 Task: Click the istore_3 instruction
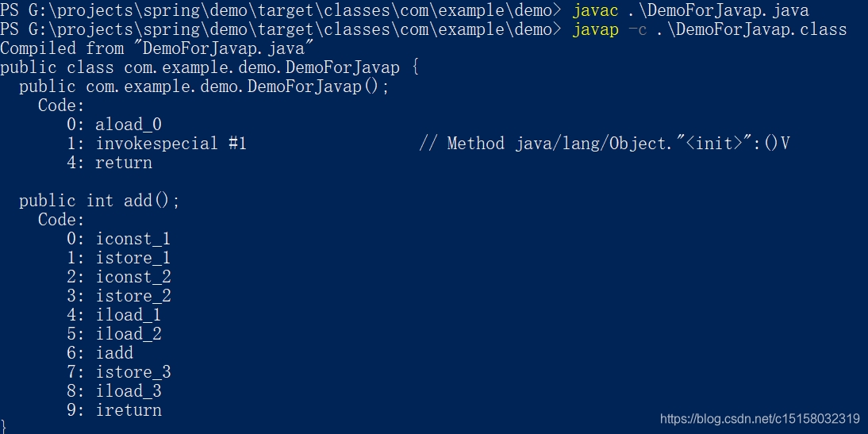click(x=133, y=372)
